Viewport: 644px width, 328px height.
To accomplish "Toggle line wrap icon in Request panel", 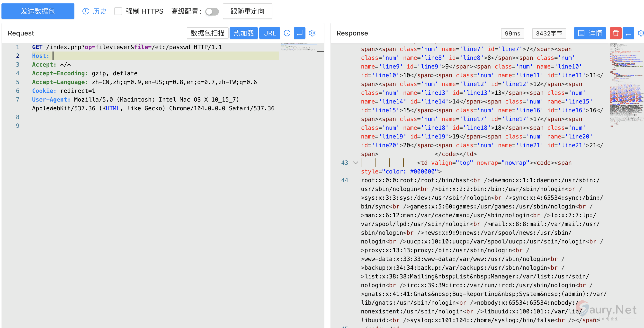I will tap(299, 33).
